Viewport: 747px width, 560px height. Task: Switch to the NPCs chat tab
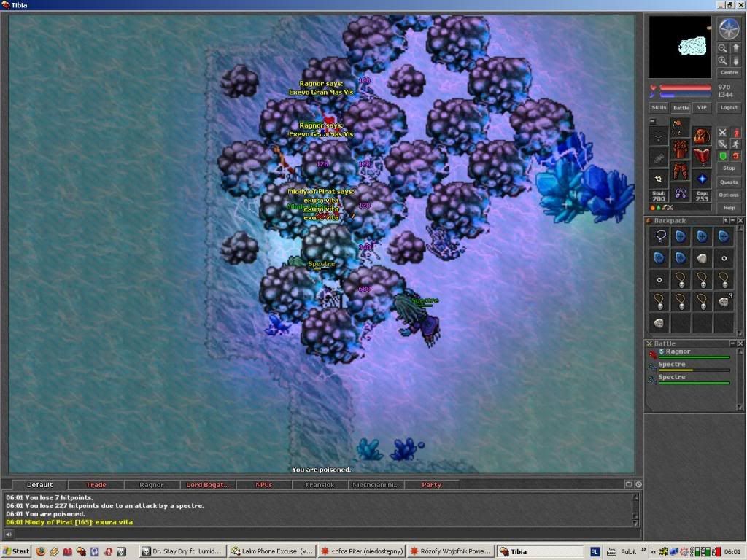(x=263, y=485)
